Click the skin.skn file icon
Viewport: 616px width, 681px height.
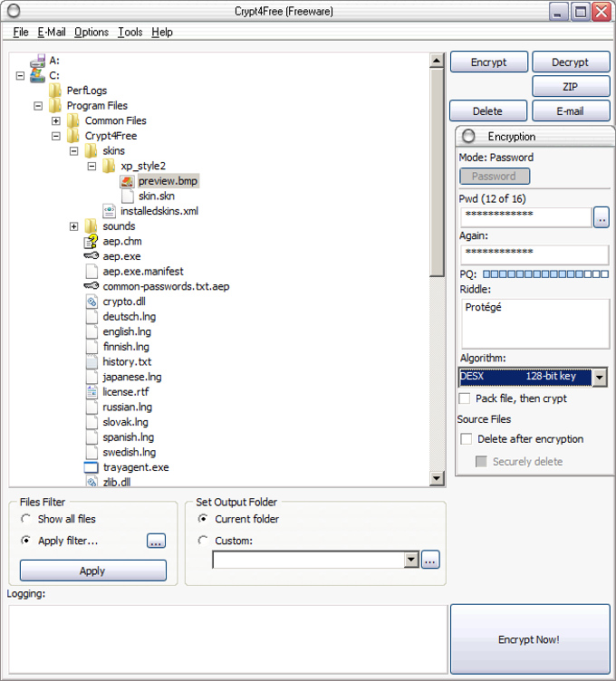[x=128, y=196]
